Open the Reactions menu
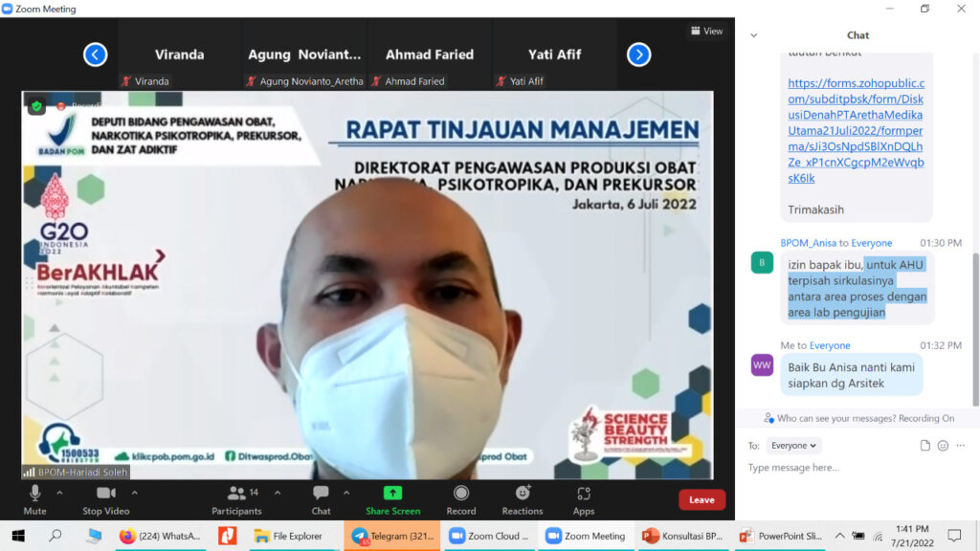The image size is (980, 551). pos(523,494)
